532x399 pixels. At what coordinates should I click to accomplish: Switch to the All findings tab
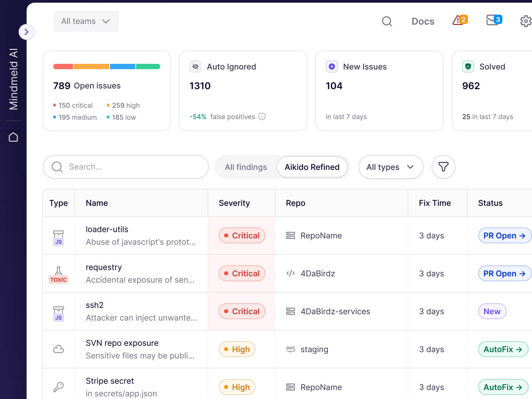(246, 167)
